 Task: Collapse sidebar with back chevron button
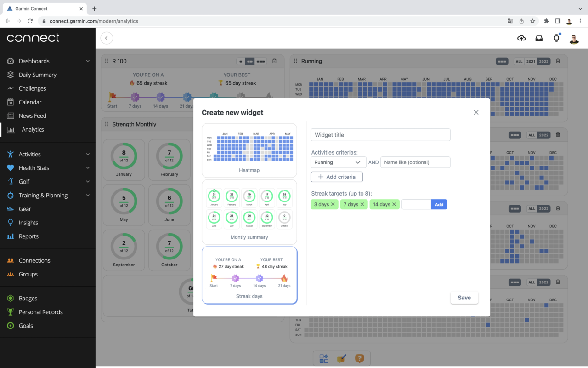tap(107, 38)
